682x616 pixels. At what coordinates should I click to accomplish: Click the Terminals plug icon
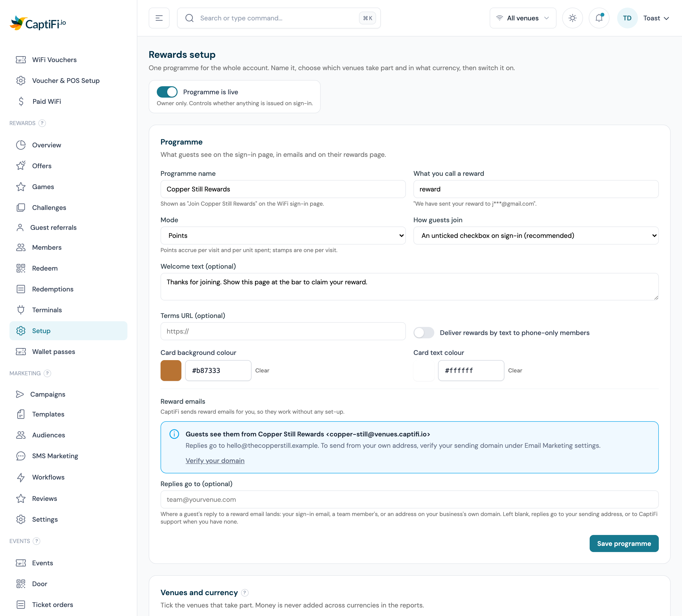coord(21,310)
